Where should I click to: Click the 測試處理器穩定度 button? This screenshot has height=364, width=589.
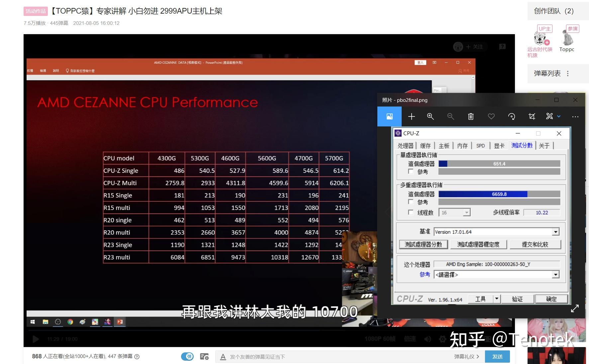tap(478, 244)
